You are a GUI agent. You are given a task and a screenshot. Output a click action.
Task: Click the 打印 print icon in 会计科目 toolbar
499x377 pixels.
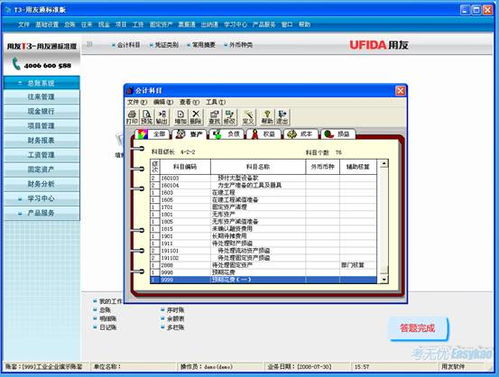click(132, 117)
